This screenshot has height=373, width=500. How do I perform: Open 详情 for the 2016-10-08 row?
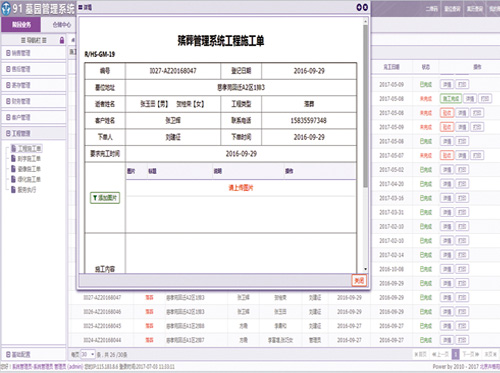pos(447,269)
